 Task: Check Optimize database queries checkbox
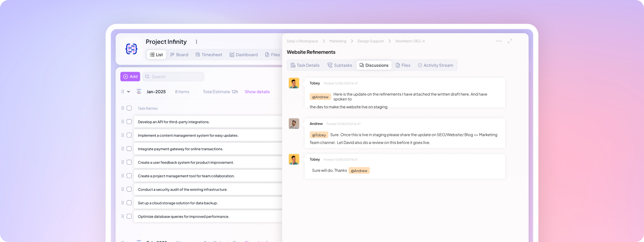(129, 216)
